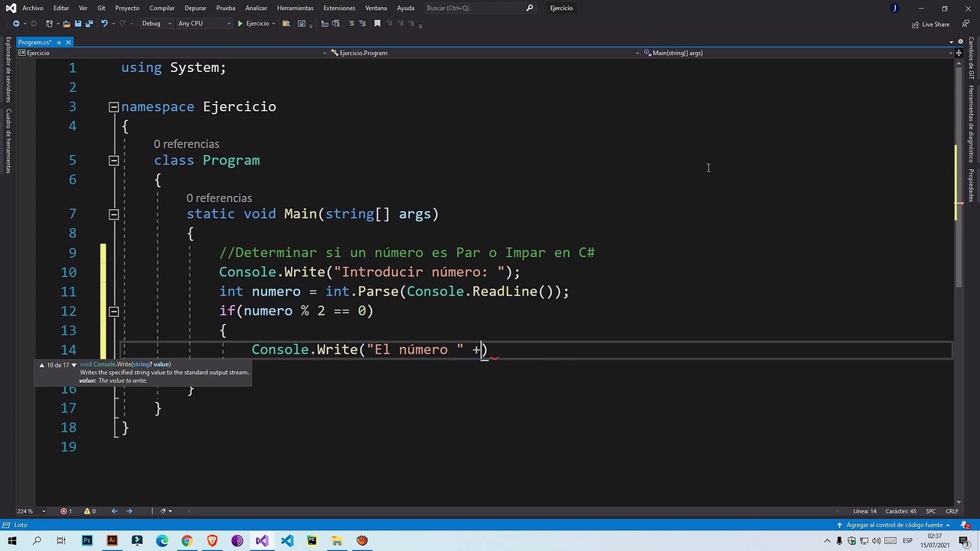This screenshot has width=980, height=551.
Task: Open Photoshop from the taskbar
Action: pyautogui.click(x=87, y=541)
